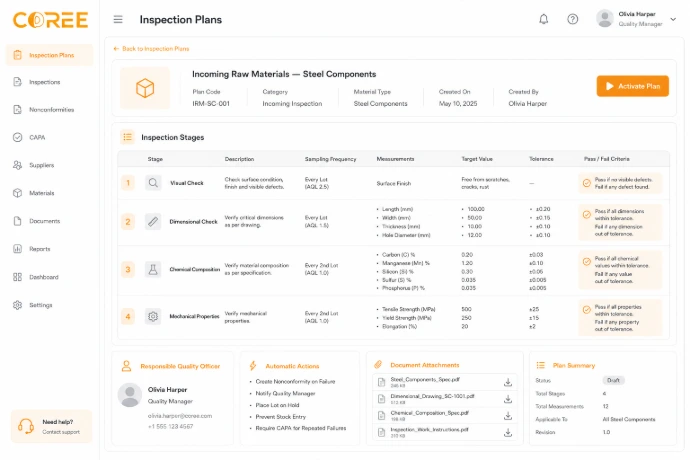
Task: Download Inspection_Work_Instructions.pdf
Action: pos(508,433)
